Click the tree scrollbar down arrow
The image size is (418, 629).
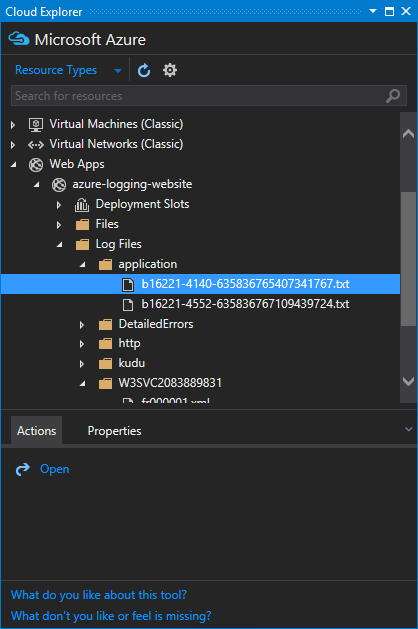pos(408,381)
